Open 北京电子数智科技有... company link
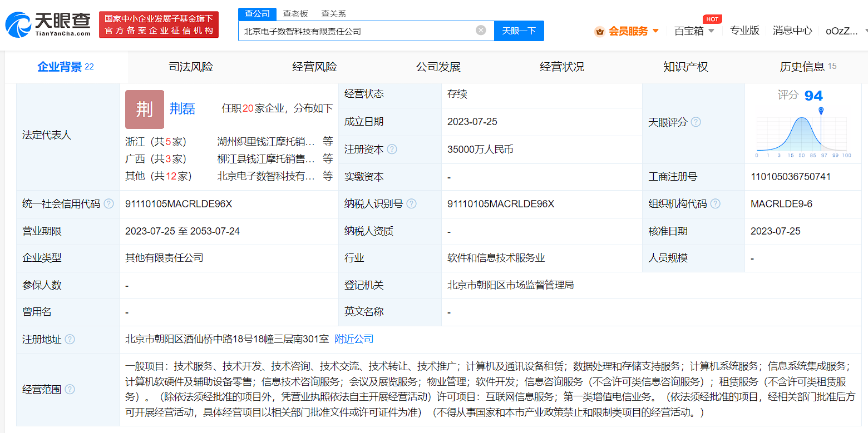 (266, 176)
